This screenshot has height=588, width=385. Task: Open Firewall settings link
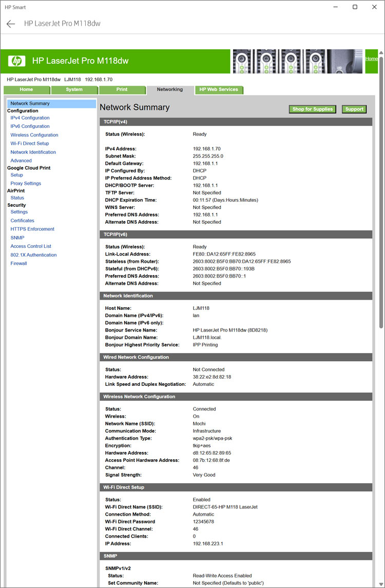point(19,264)
